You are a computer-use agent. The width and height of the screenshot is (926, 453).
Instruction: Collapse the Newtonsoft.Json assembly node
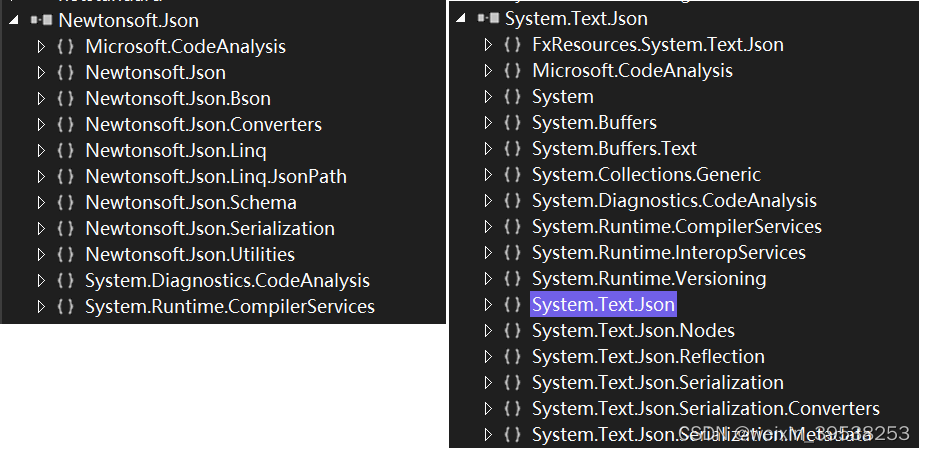[x=14, y=21]
